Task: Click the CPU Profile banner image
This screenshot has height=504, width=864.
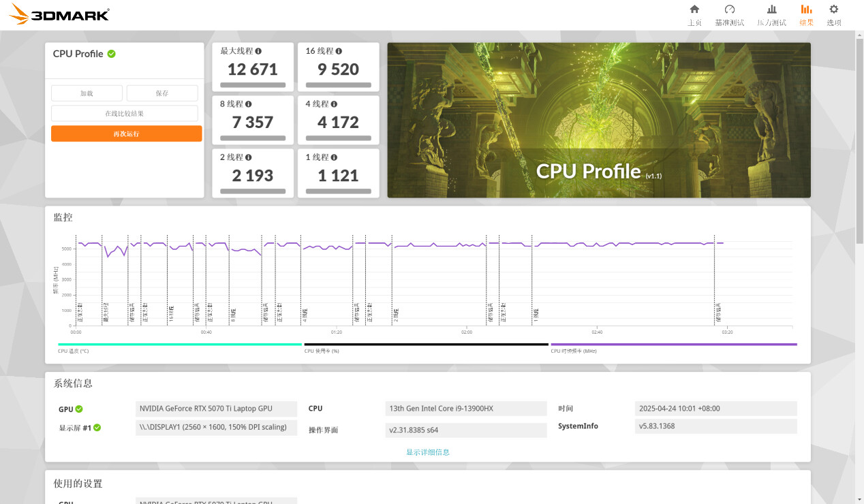Action: click(599, 121)
